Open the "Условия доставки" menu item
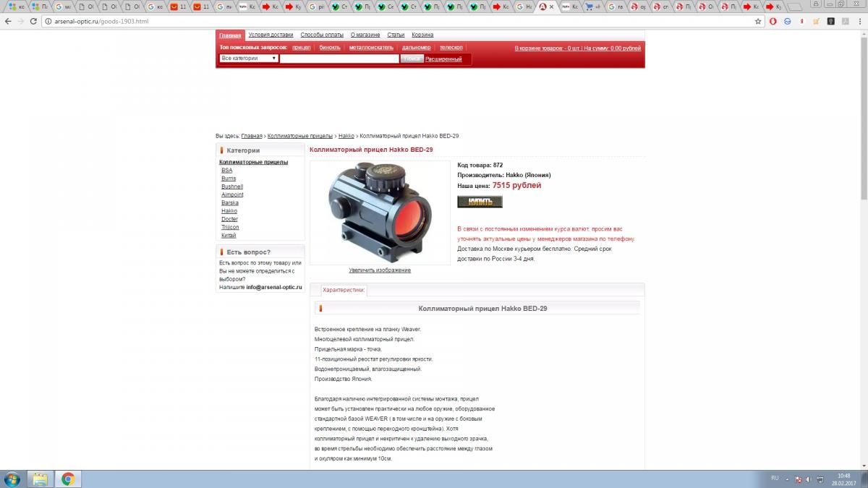Screen dimensions: 868x488 click(x=271, y=35)
